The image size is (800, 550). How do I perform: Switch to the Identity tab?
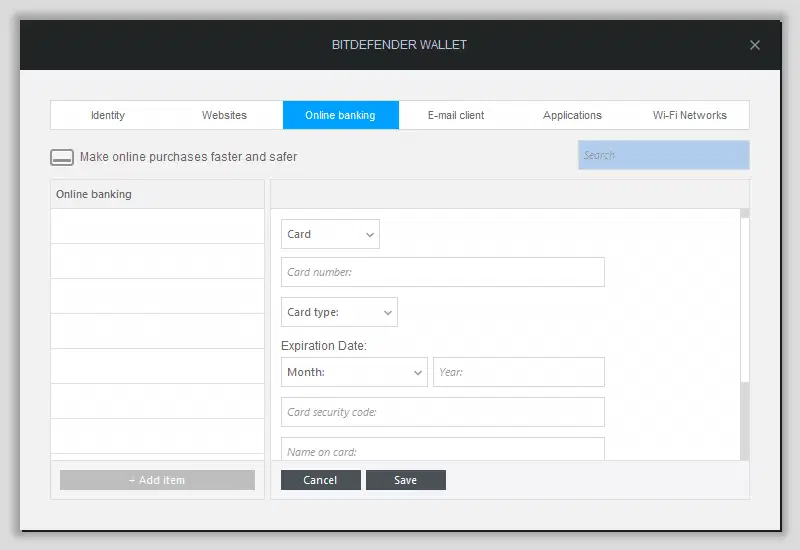click(x=108, y=115)
